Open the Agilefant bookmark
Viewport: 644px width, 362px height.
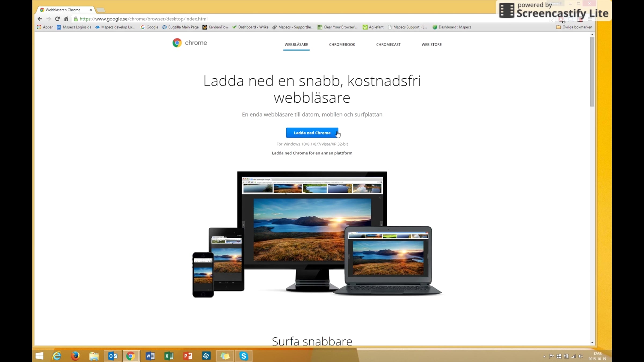pyautogui.click(x=373, y=27)
